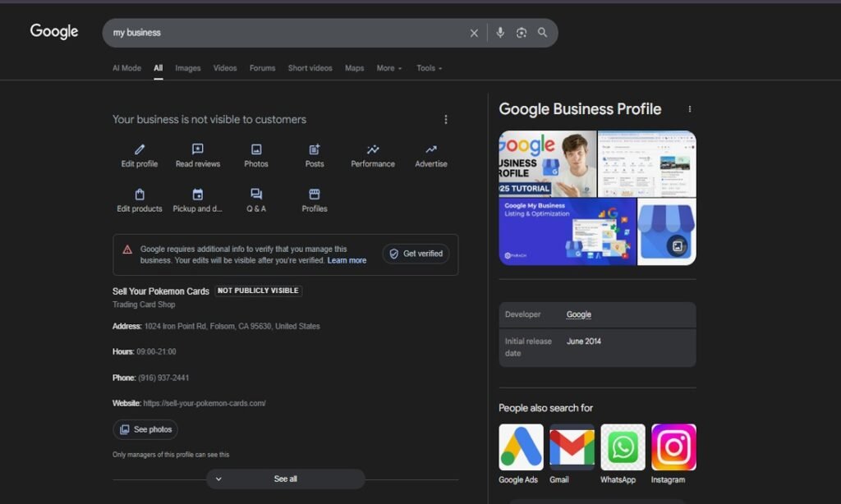Click the Edit profile pencil icon
Screen dimensions: 841x504
click(x=140, y=149)
